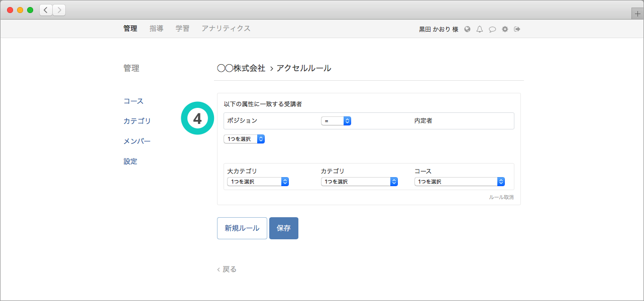Open messages with the speech bubble icon
Image resolution: width=644 pixels, height=301 pixels.
tap(492, 29)
